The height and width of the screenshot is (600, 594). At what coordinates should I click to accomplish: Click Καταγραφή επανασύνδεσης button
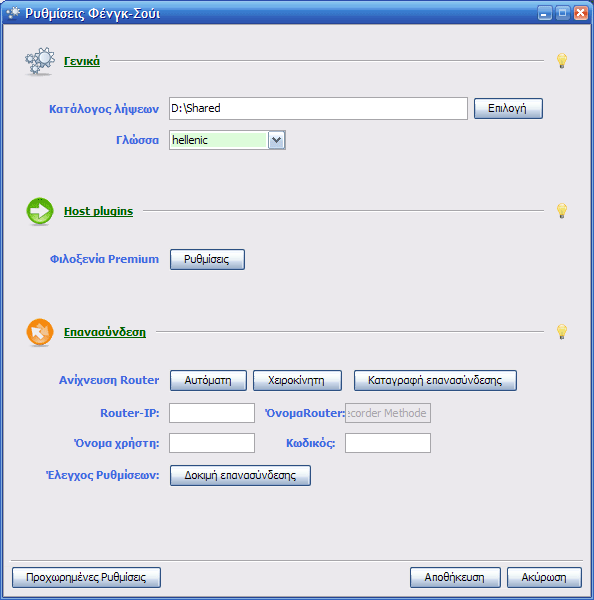coord(435,380)
